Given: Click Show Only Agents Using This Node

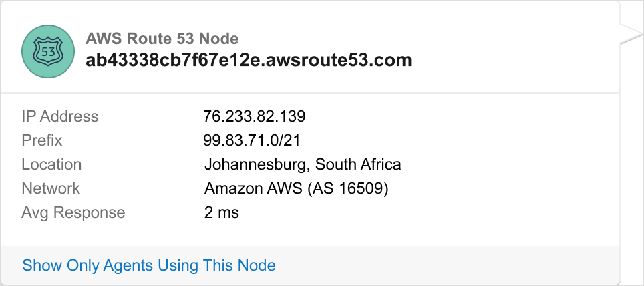Looking at the screenshot, I should coord(149,265).
